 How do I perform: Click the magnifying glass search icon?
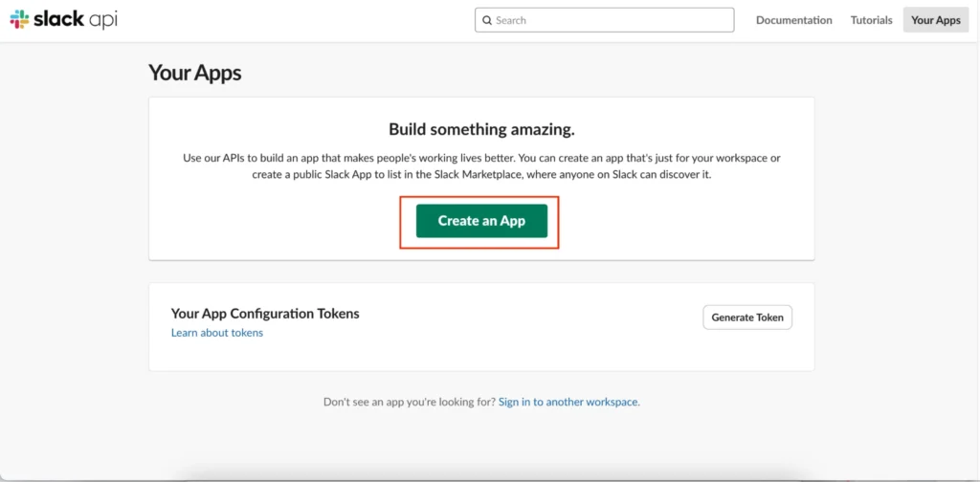(x=487, y=20)
